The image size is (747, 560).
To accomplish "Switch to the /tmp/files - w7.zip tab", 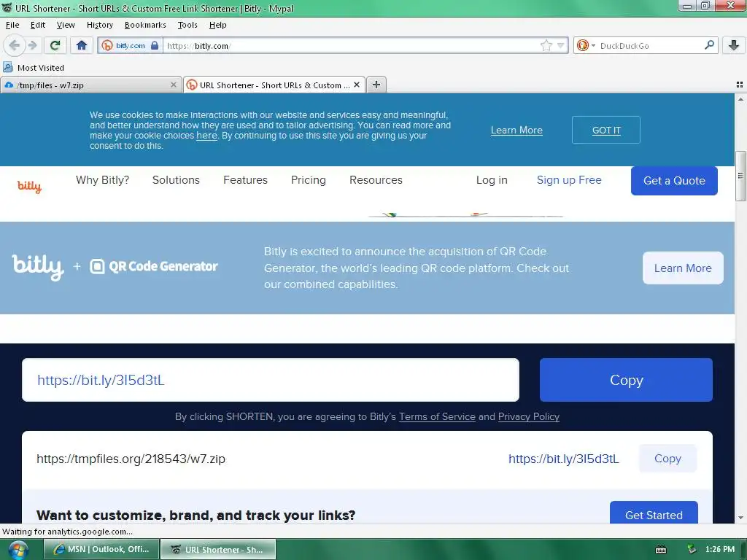I will tap(90, 85).
